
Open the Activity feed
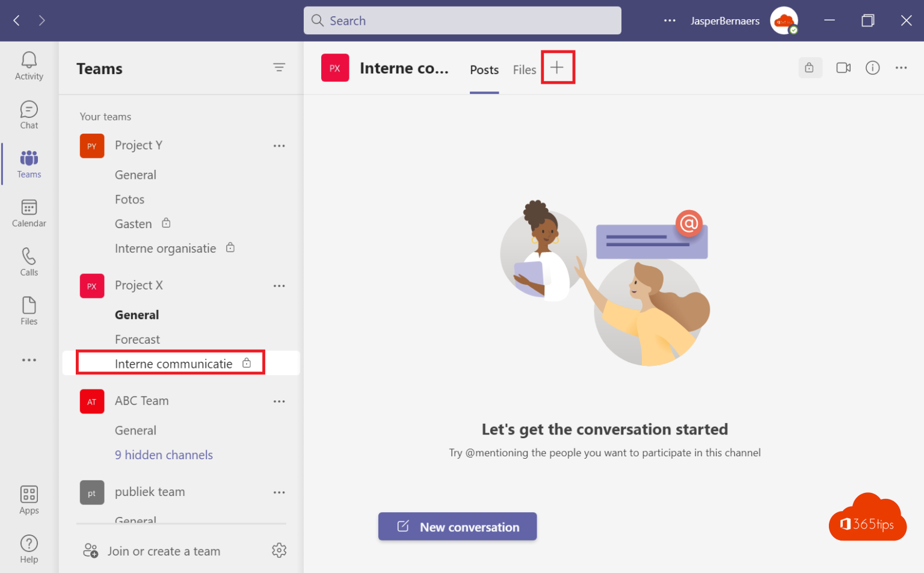coord(28,66)
